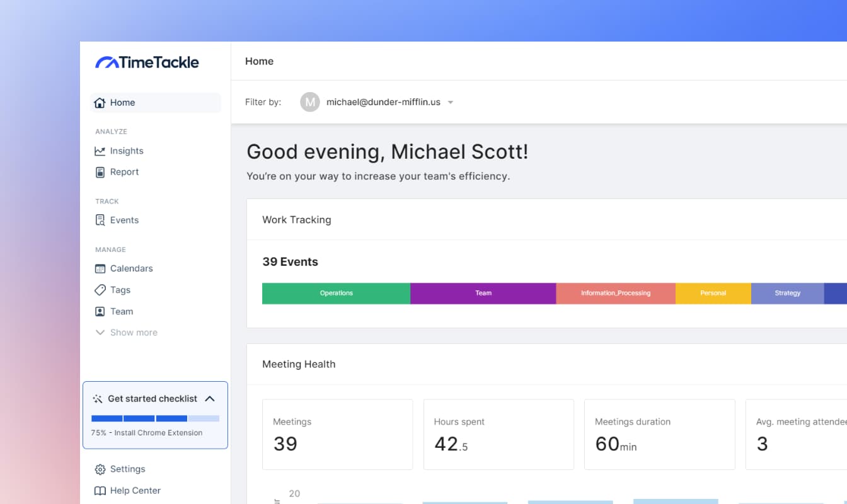This screenshot has height=504, width=847.
Task: Click the Tags label icon
Action: [100, 290]
